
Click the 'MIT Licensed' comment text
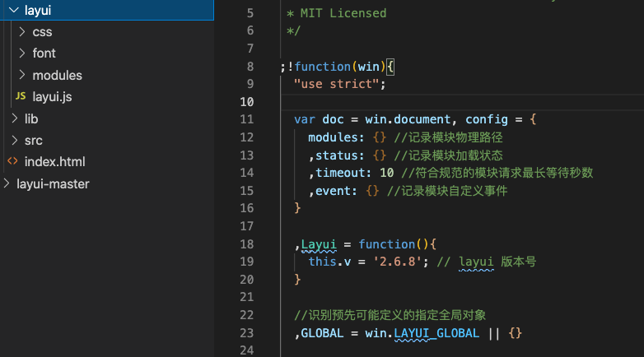[343, 13]
